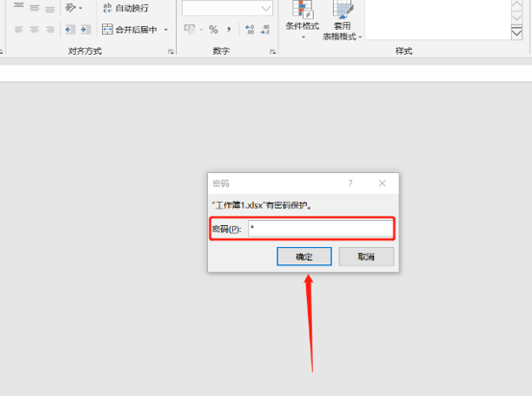Click the increase decimal places icon
Screen dimensions: 532x396
[249, 30]
